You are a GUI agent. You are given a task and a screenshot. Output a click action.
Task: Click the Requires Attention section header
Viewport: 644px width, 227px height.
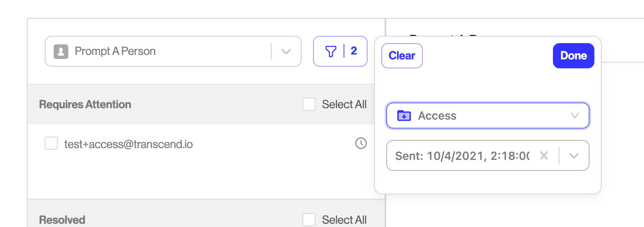click(x=85, y=105)
